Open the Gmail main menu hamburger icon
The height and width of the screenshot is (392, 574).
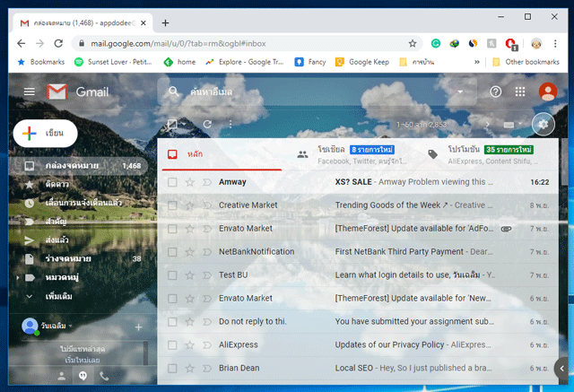click(x=30, y=91)
